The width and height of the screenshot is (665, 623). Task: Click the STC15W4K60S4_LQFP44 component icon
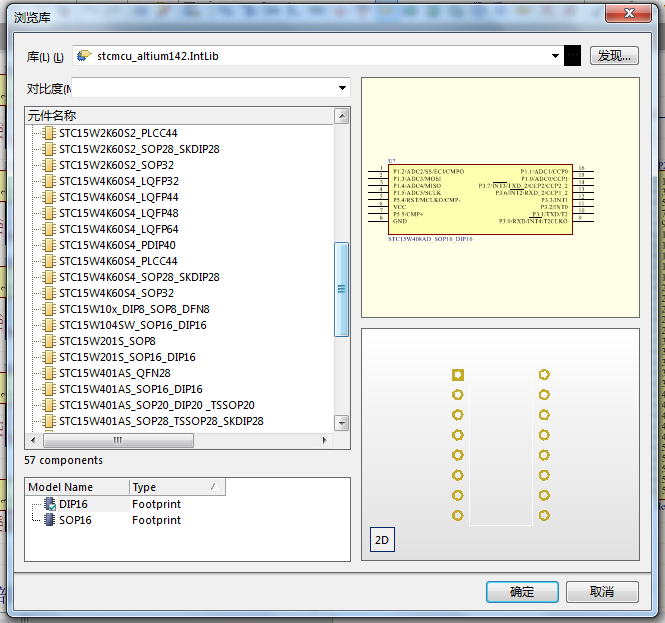(49, 197)
